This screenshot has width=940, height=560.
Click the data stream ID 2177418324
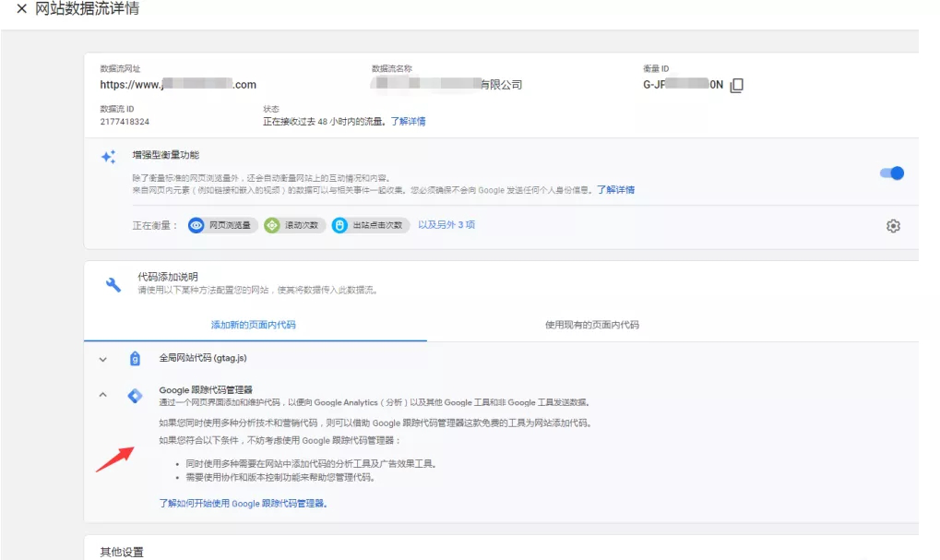pyautogui.click(x=125, y=122)
